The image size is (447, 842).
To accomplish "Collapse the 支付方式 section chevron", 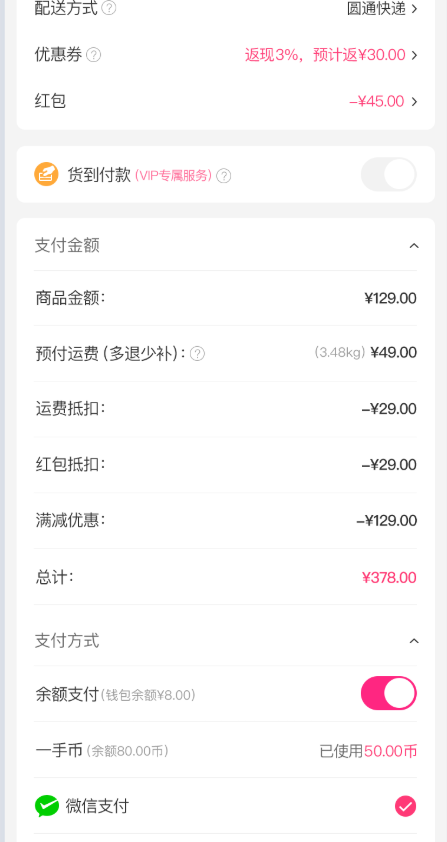I will tap(414, 641).
